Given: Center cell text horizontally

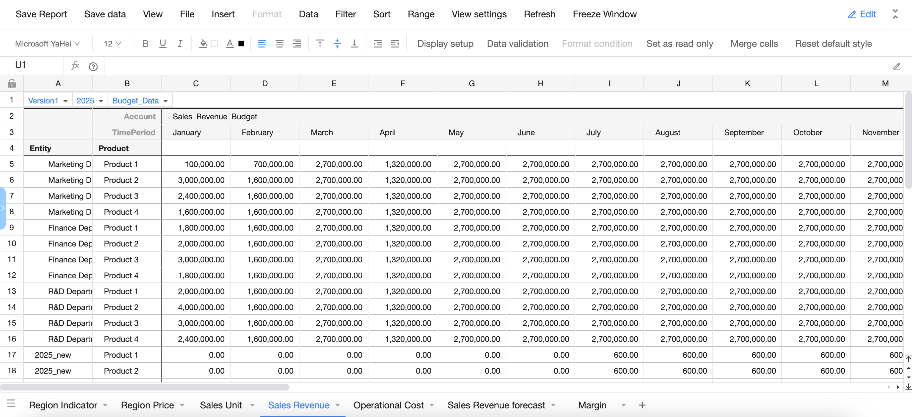Looking at the screenshot, I should [280, 44].
